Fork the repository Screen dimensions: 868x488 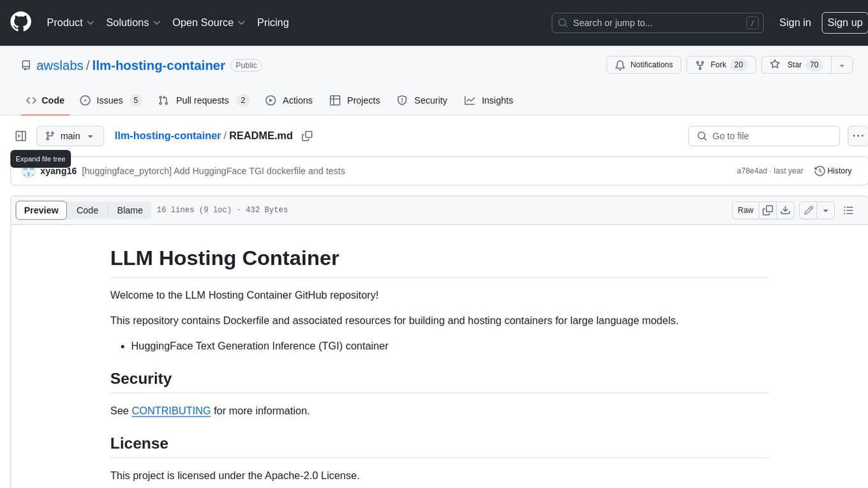(x=721, y=65)
